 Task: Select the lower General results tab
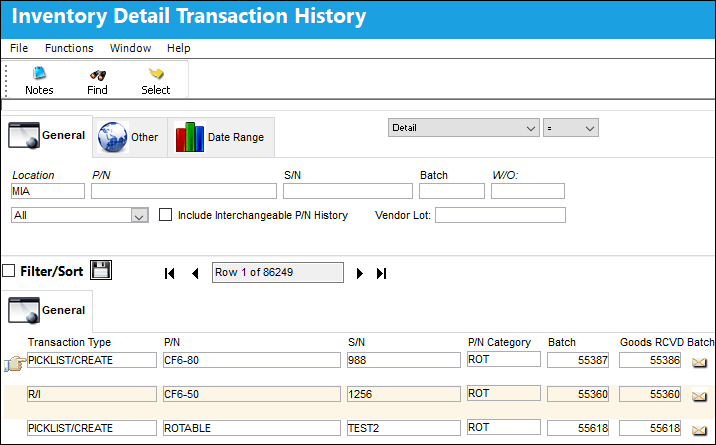pyautogui.click(x=47, y=310)
